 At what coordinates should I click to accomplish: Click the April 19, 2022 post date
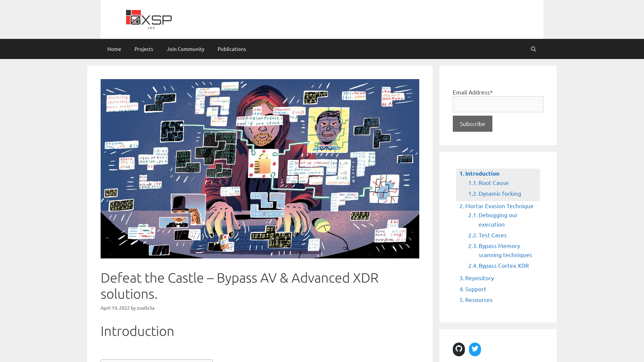[115, 308]
